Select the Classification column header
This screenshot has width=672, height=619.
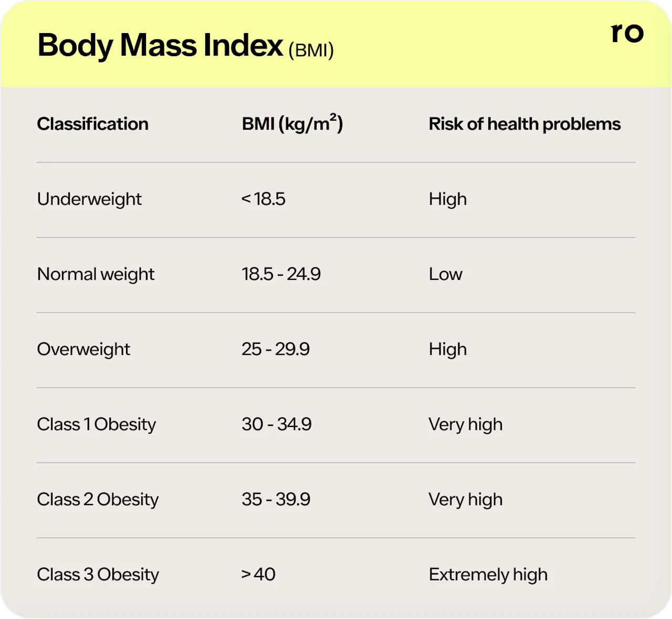click(x=92, y=124)
